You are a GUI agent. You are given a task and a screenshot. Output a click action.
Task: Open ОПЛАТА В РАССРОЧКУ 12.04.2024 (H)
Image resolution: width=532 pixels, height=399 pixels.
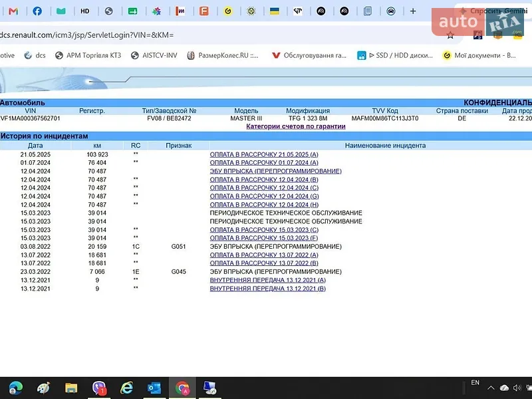pos(264,205)
